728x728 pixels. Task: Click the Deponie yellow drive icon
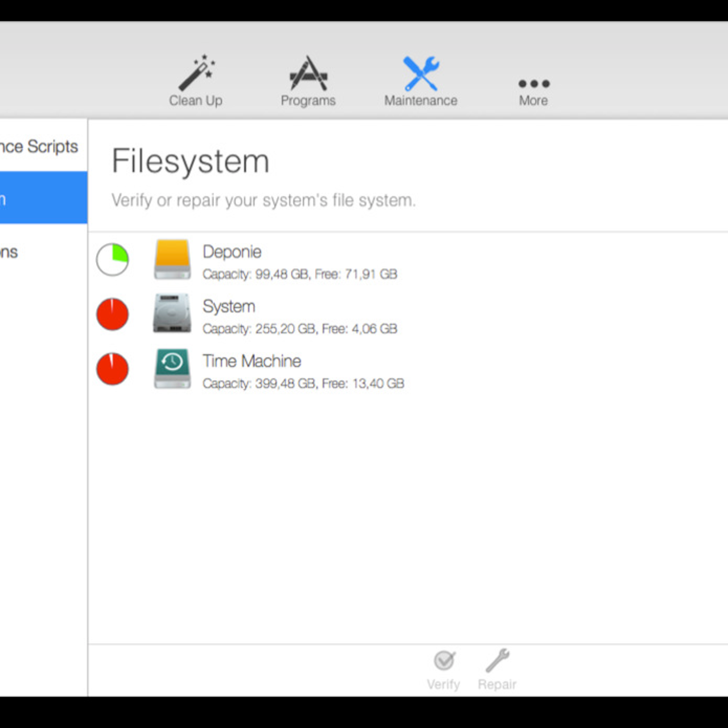tap(172, 259)
